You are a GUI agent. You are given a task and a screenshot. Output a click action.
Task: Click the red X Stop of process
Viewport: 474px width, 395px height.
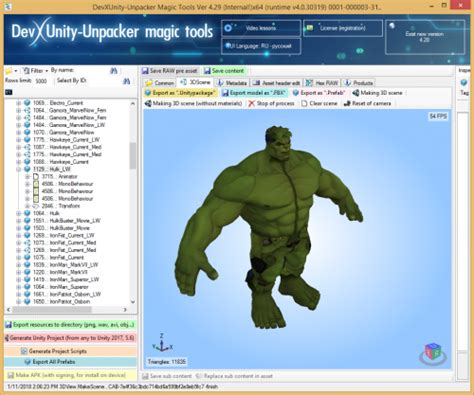[251, 104]
